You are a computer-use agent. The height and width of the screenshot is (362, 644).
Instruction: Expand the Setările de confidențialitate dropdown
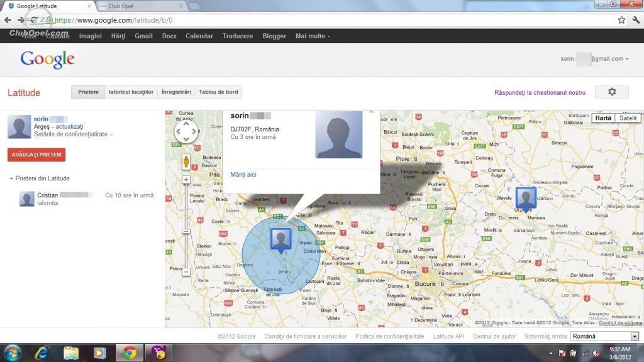click(x=73, y=134)
